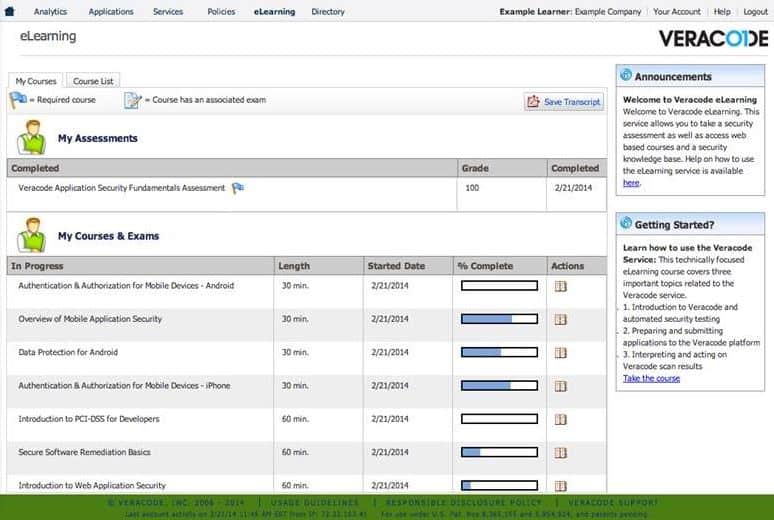
Task: Open book icon for Secure Software Remediation Basics
Action: click(x=560, y=452)
